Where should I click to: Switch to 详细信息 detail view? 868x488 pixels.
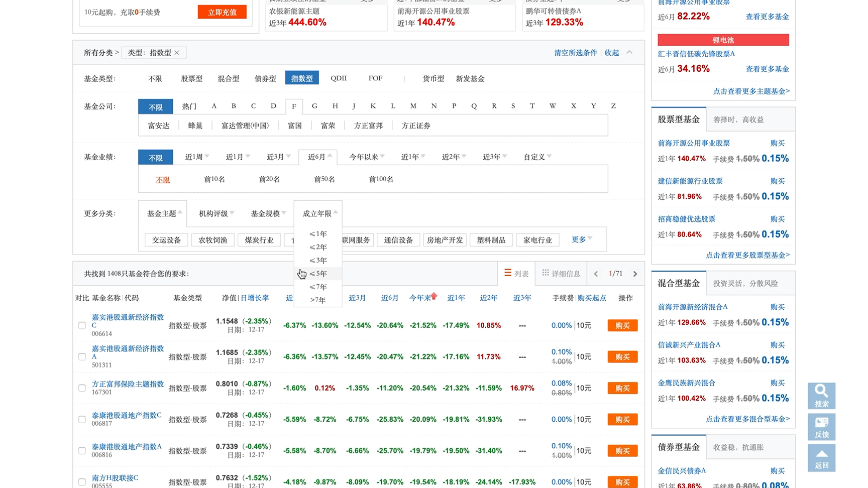coord(561,274)
